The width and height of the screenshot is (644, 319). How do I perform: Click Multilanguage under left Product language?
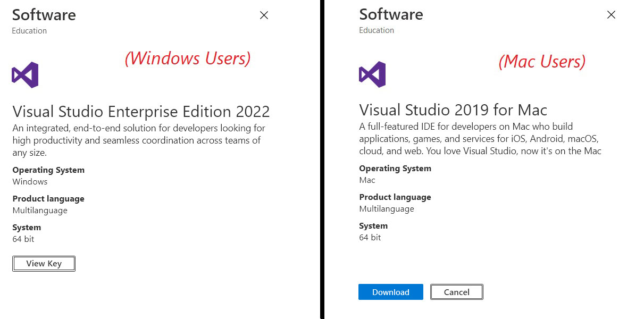tap(40, 210)
